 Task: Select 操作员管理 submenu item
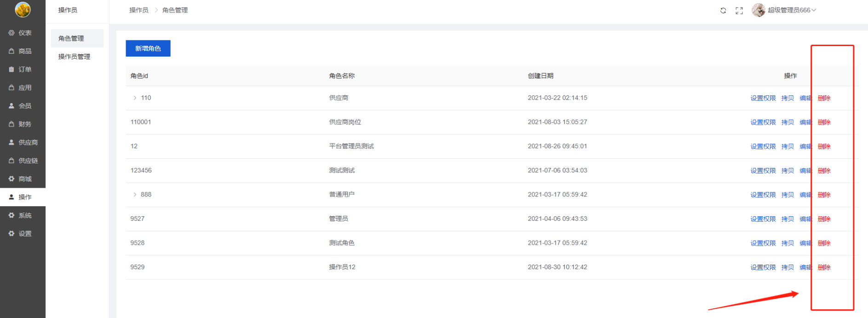pos(75,57)
